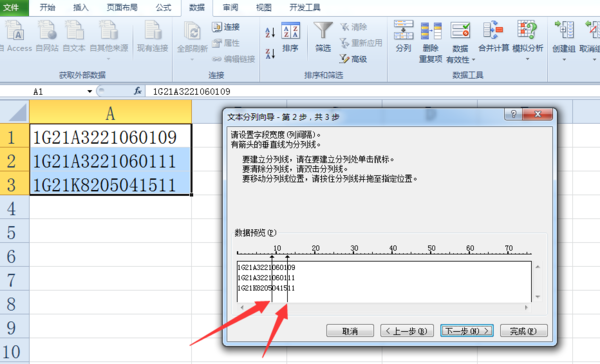The image size is (600, 364).
Task: Switch to the 审阅 review tab
Action: tap(230, 7)
